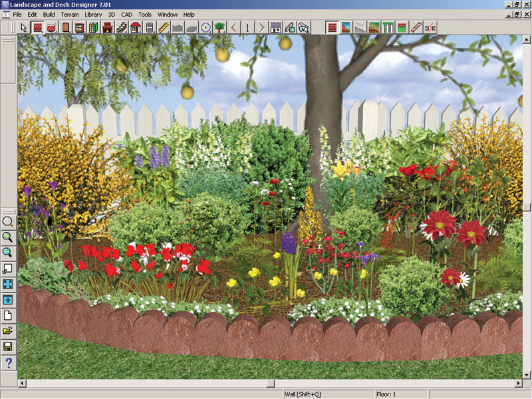
Task: Open the Library menu
Action: pyautogui.click(x=93, y=14)
